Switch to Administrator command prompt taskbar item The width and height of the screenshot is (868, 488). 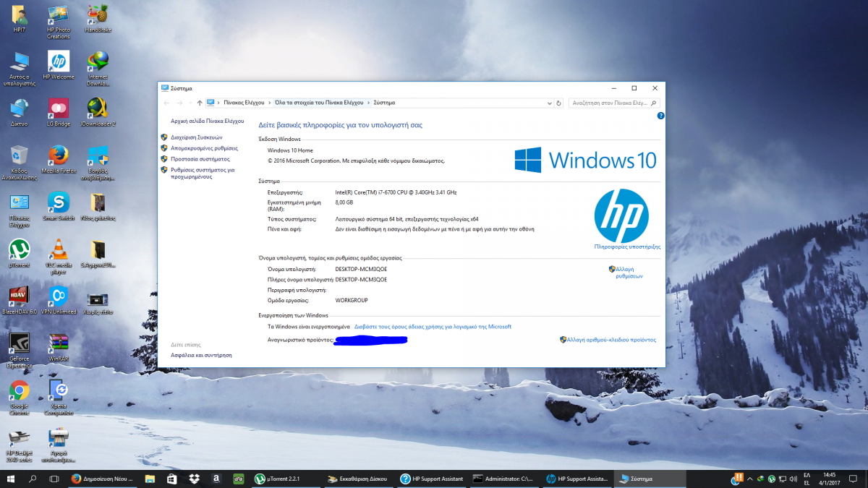[x=504, y=479]
